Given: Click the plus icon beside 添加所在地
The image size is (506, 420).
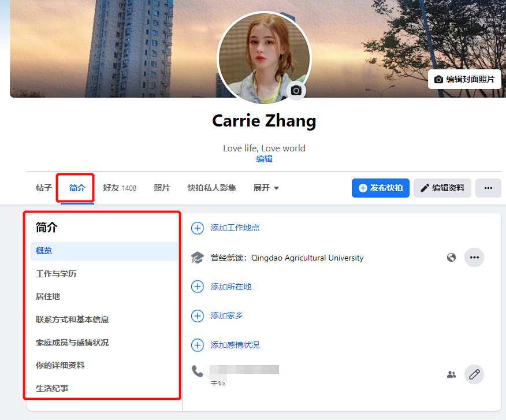Looking at the screenshot, I should pos(197,287).
